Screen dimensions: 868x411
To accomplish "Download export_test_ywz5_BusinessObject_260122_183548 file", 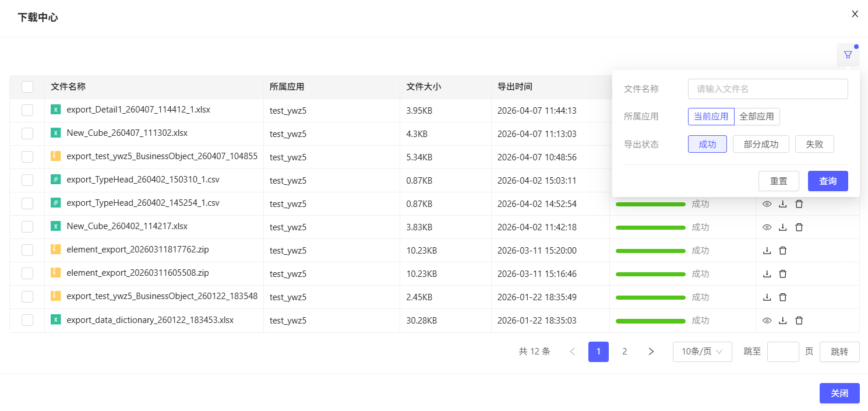I will coord(767,297).
